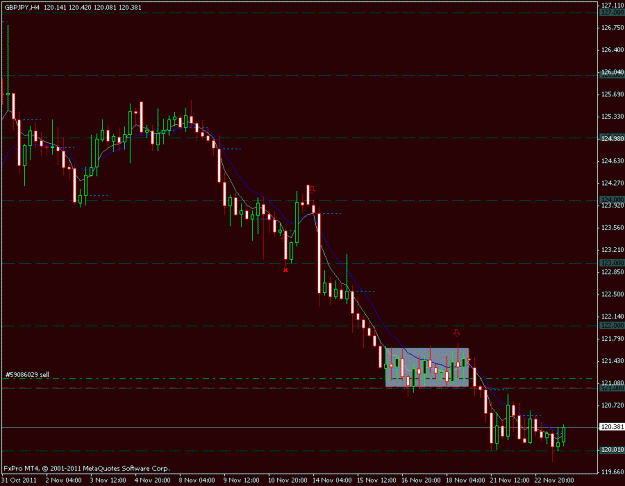Click the '#59086029 sell' order label
Viewport: 625px width, 486px height.
click(x=27, y=375)
